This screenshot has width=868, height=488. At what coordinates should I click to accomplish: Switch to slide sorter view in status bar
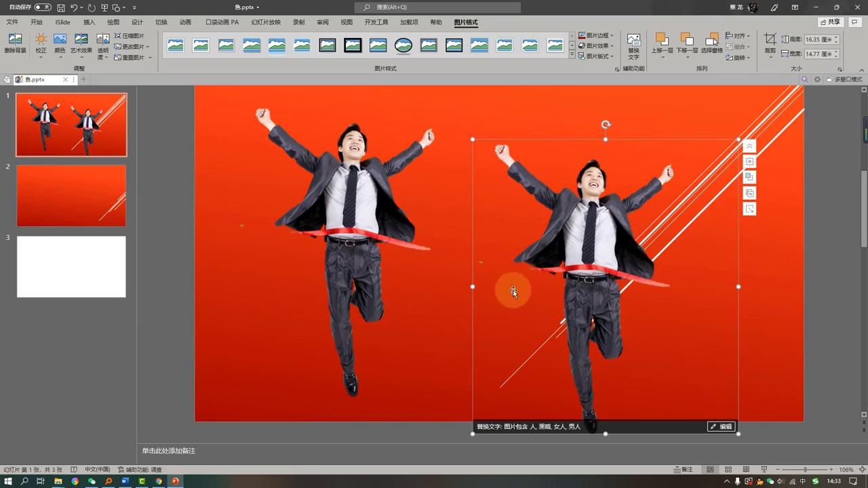coord(728,470)
